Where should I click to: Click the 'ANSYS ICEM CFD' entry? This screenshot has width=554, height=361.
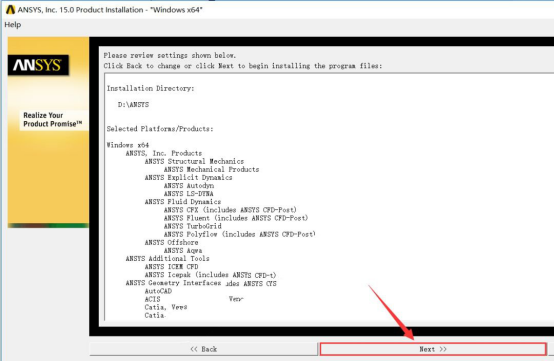click(171, 267)
